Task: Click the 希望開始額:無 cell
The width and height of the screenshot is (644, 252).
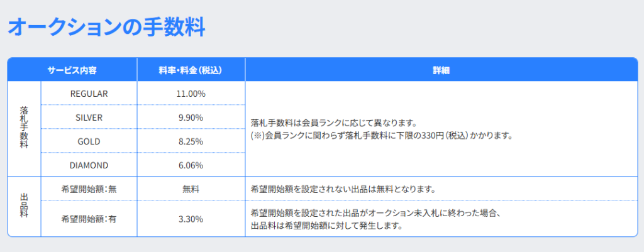Action: 89,189
